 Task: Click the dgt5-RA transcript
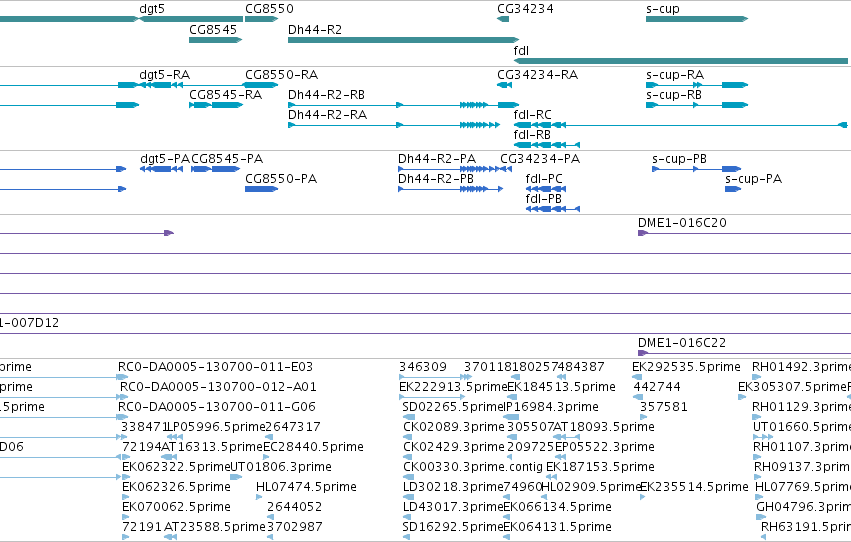coord(161,85)
